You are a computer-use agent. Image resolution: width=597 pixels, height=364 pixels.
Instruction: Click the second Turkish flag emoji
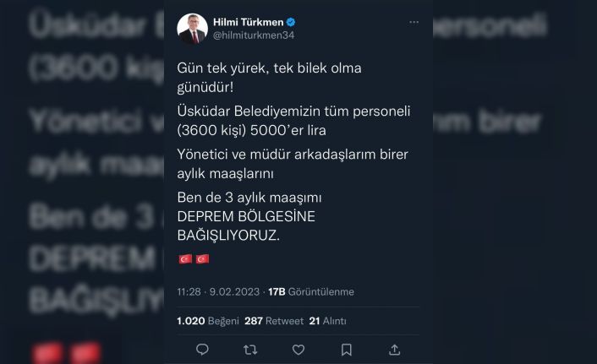point(202,259)
